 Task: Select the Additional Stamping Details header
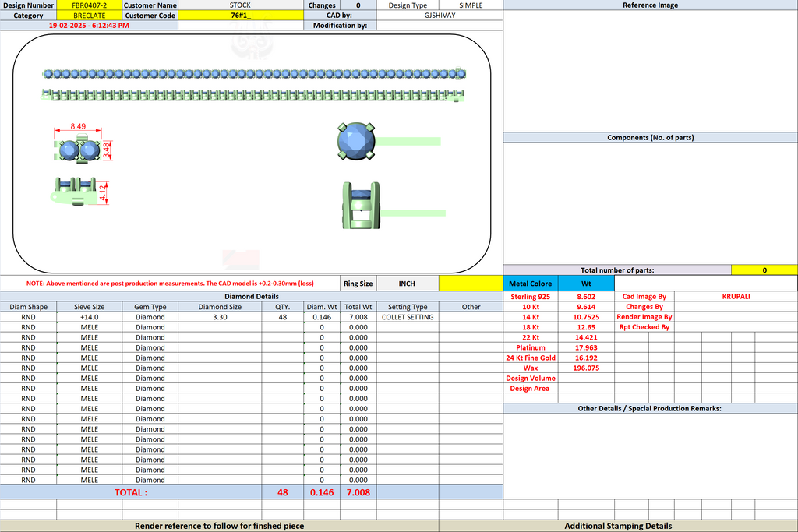click(618, 526)
